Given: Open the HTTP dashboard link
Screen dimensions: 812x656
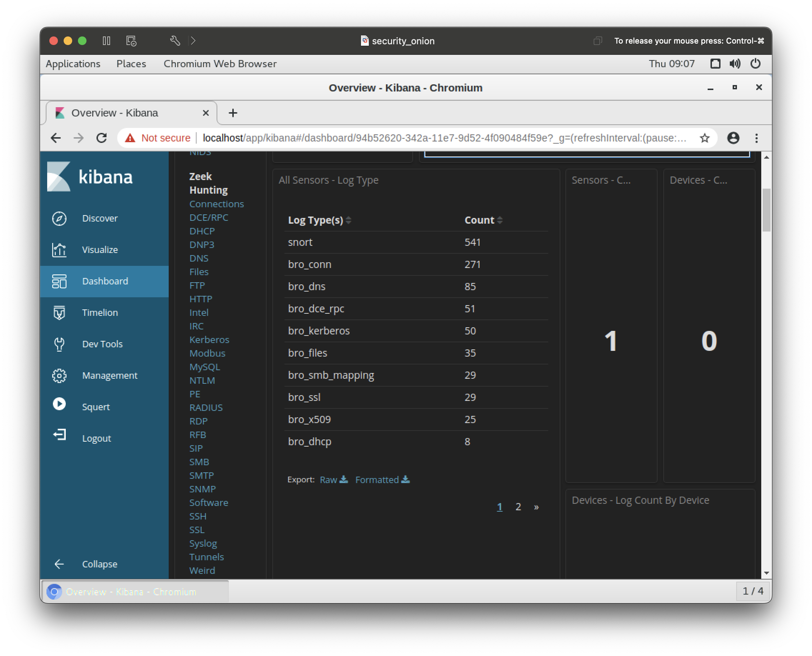Looking at the screenshot, I should pos(201,299).
